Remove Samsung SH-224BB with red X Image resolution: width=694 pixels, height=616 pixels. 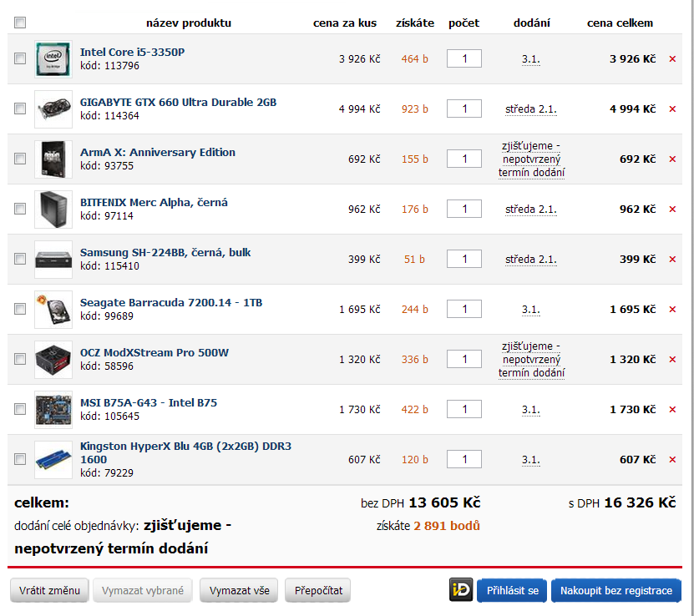pos(672,259)
